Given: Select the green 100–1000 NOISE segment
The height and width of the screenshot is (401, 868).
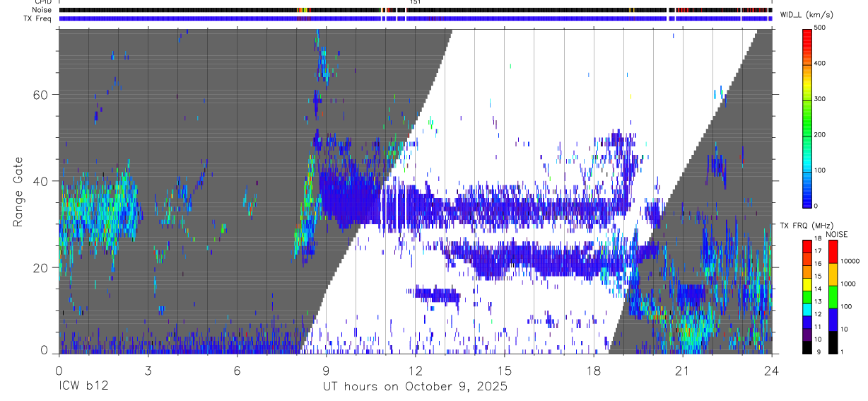Looking at the screenshot, I should tap(833, 296).
